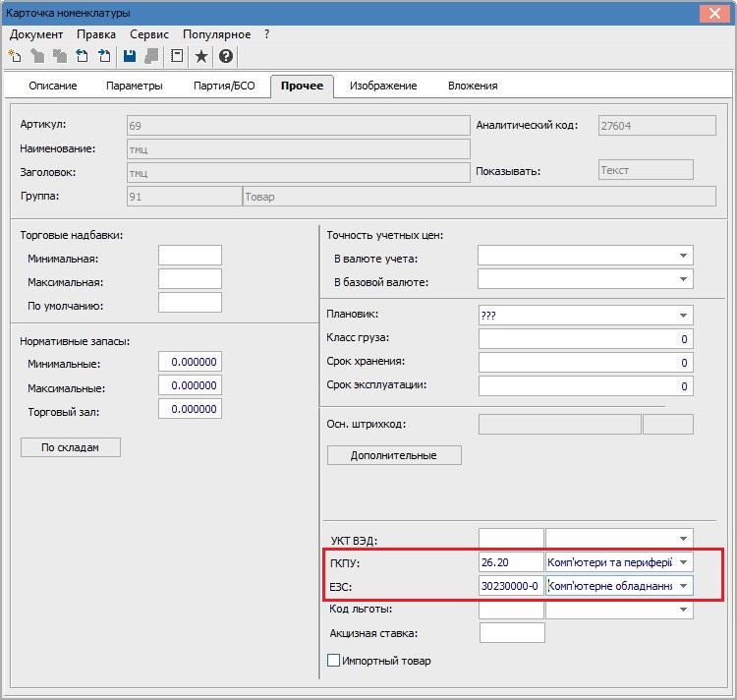The height and width of the screenshot is (700, 737).
Task: Open the Плановик dropdown
Action: [683, 316]
